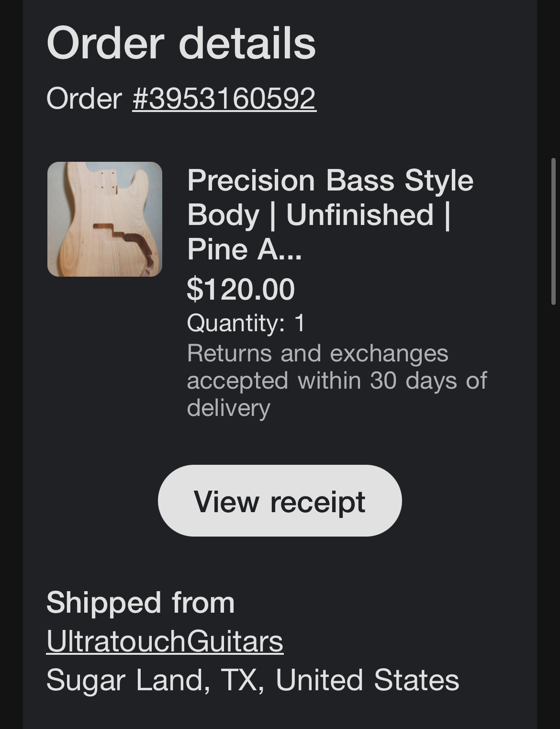Open order number #3953160592 link
Viewport: 560px width, 729px height.
(x=224, y=98)
